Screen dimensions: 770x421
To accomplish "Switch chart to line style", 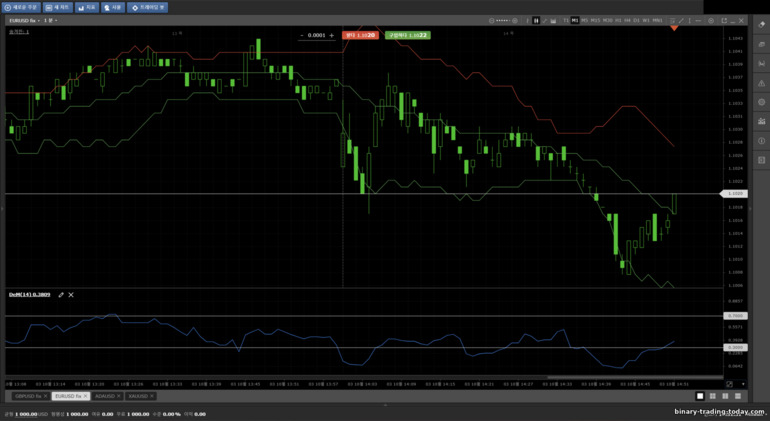I will click(x=545, y=21).
